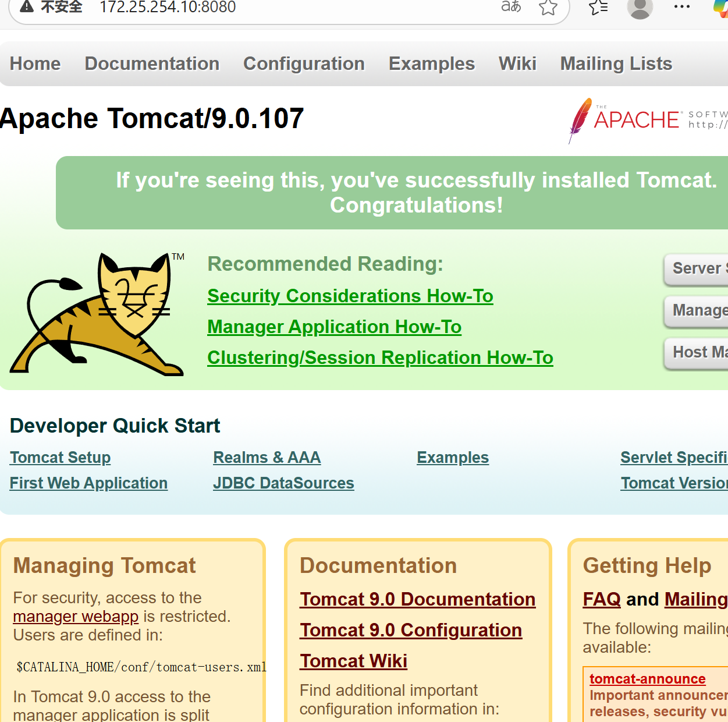Viewport: 728px width, 722px height.
Task: Click the Apache Tomcat/9.0.107 heading
Action: point(152,119)
